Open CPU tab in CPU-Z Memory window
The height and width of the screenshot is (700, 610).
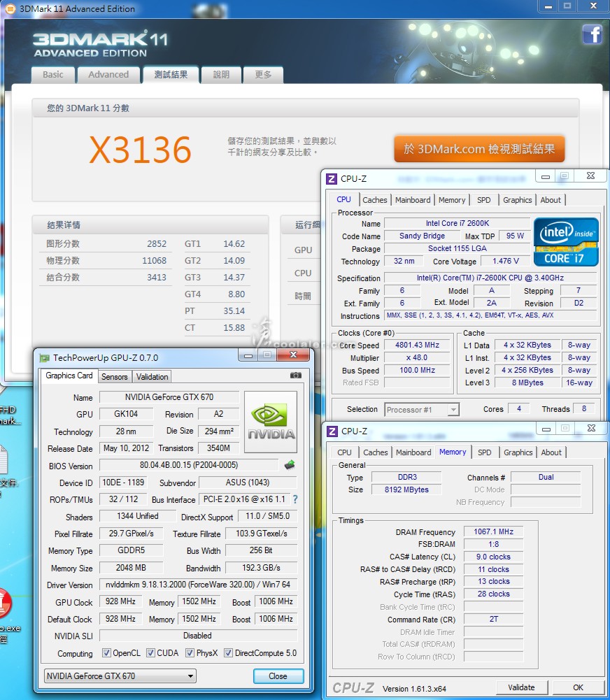[x=344, y=452]
